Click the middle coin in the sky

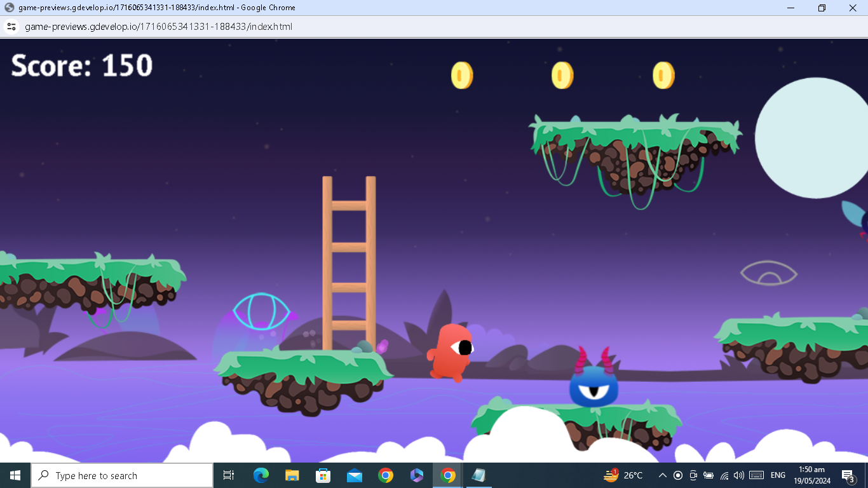562,74
